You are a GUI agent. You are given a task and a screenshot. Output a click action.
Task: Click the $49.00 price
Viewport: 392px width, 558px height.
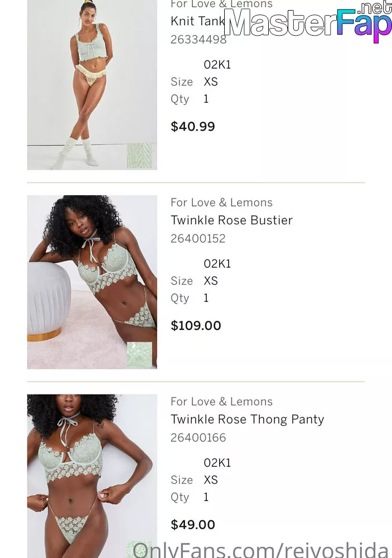point(193,524)
